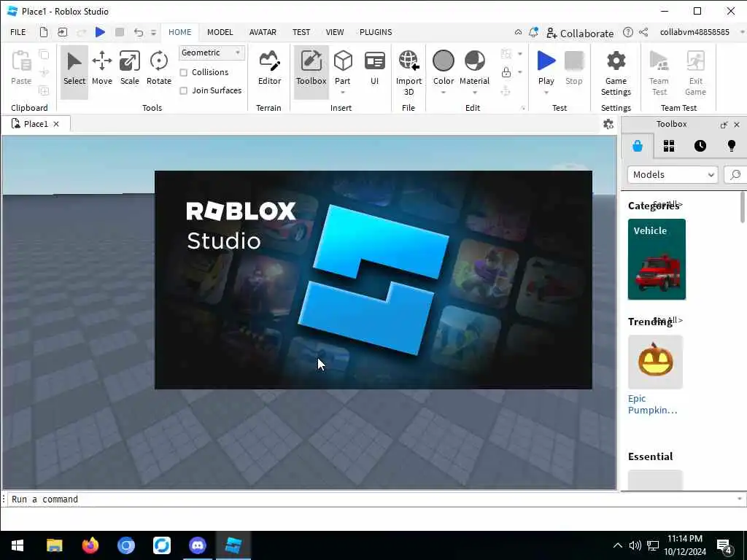747x560 pixels.
Task: Activate the Move tool
Action: point(102,69)
